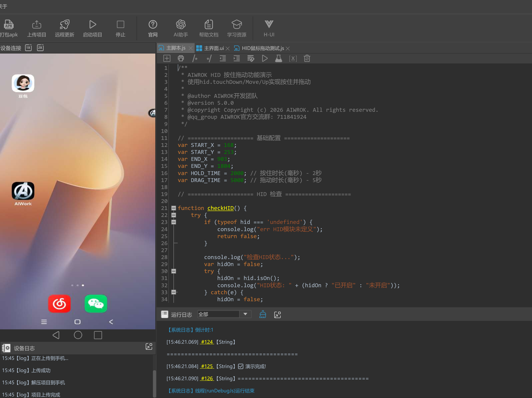Click the comment block /* icon
Viewport: 532px width, 398px height.
[195, 58]
